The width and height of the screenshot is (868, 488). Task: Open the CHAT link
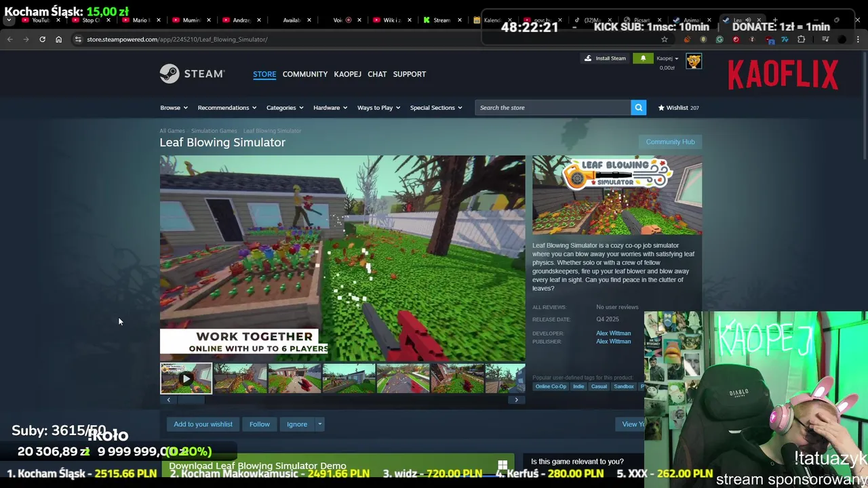point(377,74)
